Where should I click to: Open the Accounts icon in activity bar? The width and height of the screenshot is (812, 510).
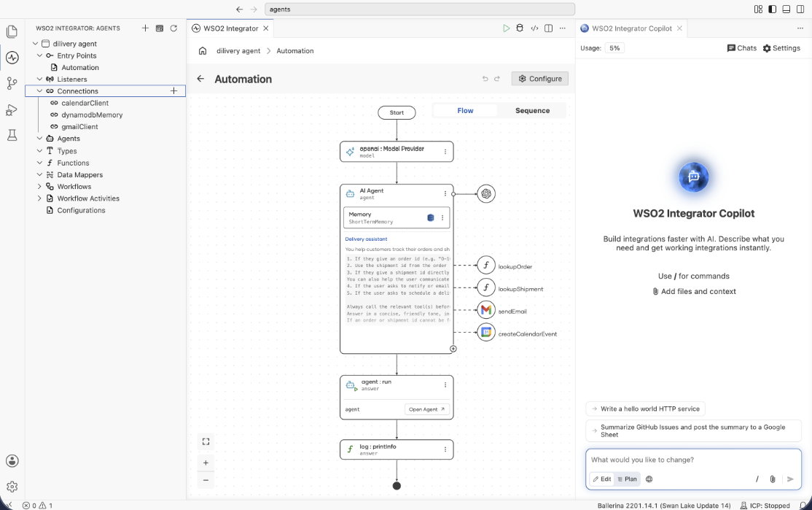(x=12, y=461)
